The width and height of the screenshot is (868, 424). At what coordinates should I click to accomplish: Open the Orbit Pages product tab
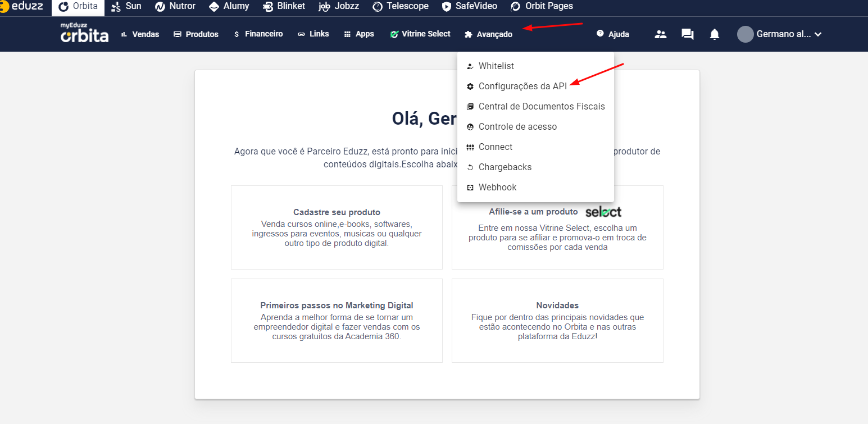pyautogui.click(x=542, y=7)
